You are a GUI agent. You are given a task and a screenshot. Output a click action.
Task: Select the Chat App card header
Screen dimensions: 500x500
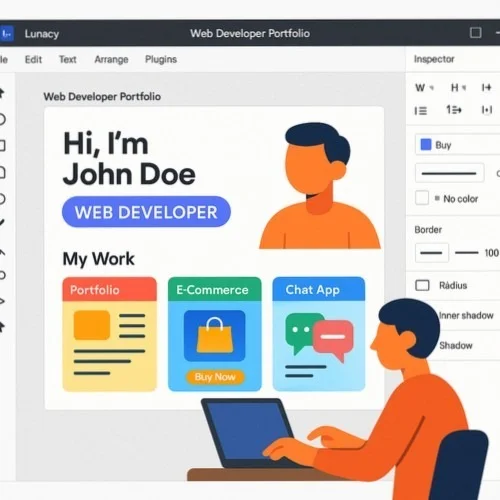point(319,289)
